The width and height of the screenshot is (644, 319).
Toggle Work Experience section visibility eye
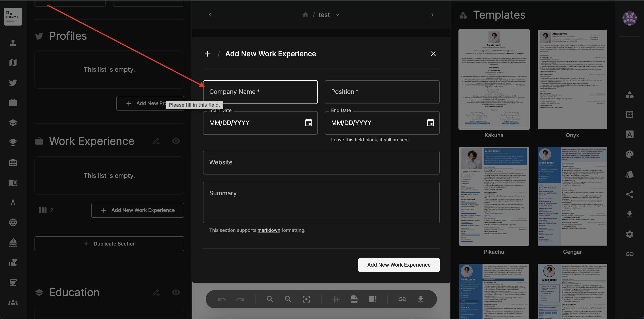(x=176, y=141)
